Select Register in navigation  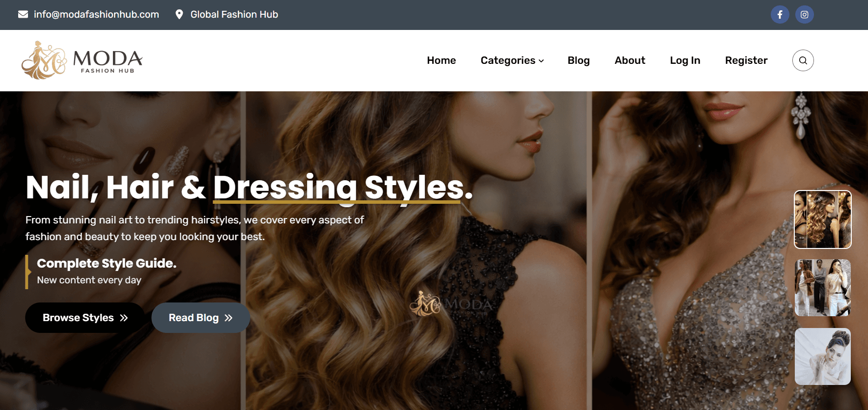pyautogui.click(x=746, y=60)
